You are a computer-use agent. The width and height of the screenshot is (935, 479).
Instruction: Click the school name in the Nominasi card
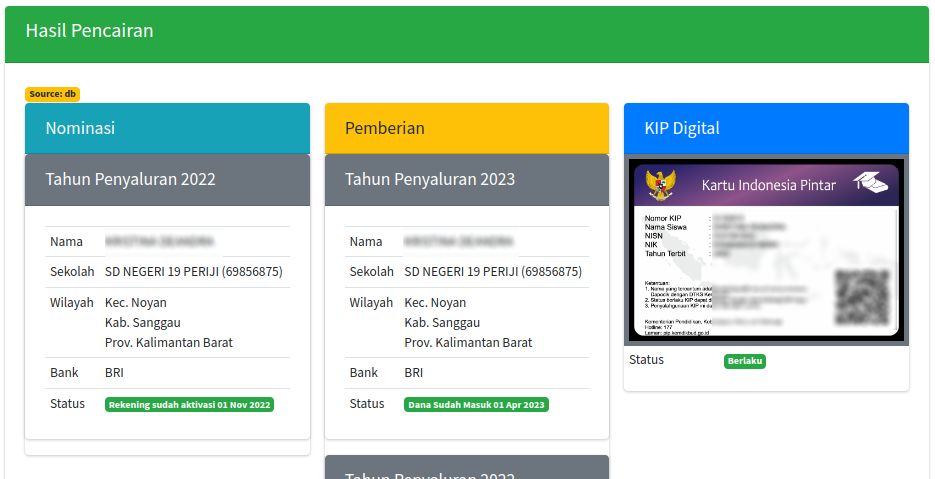[x=193, y=272]
